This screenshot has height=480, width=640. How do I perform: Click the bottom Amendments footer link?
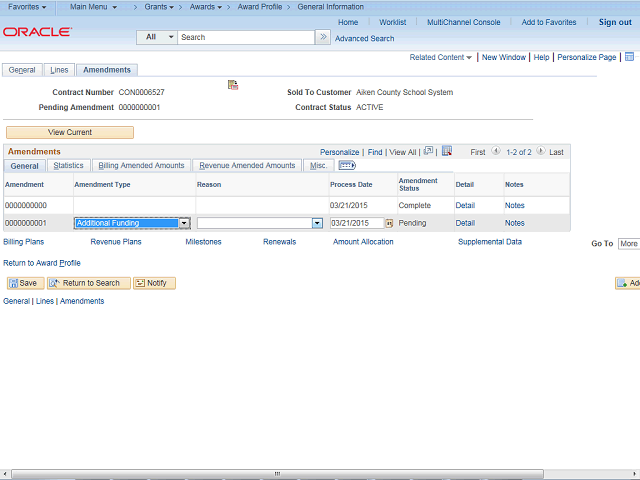(x=82, y=301)
